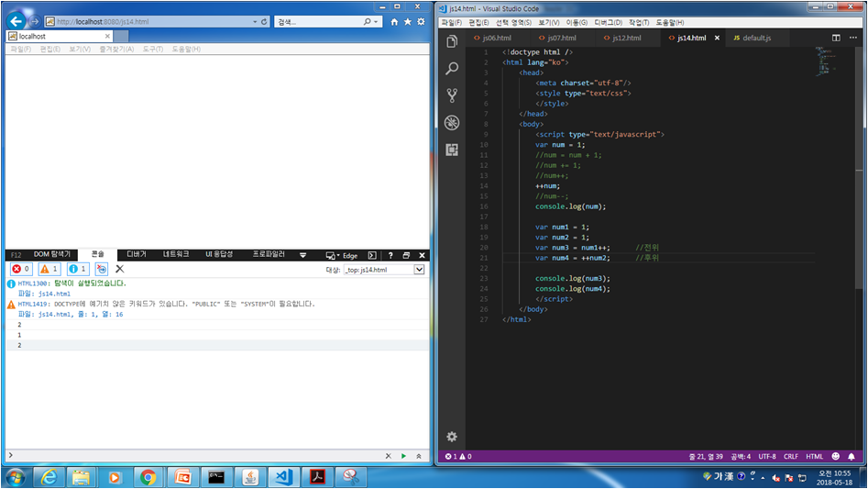Toggle console warning messages filter
The width and height of the screenshot is (868, 489).
point(49,269)
